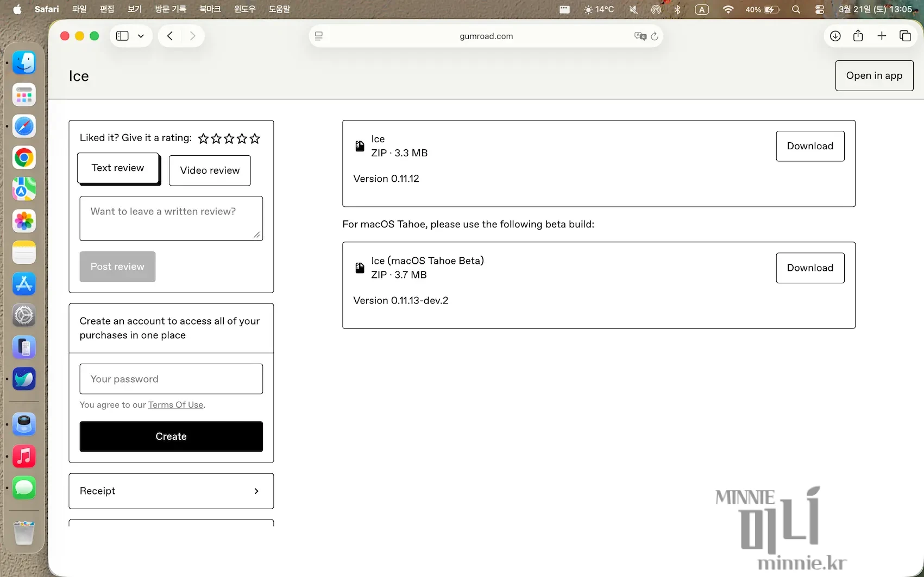This screenshot has width=924, height=577.
Task: Show Safari sidebar
Action: coord(123,36)
